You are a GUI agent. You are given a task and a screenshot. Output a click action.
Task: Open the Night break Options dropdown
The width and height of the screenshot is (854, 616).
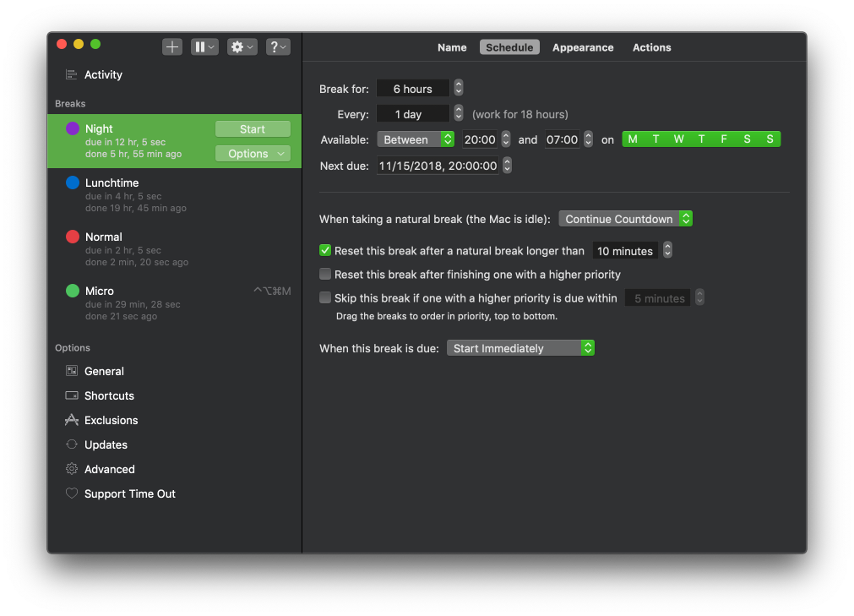pos(253,154)
